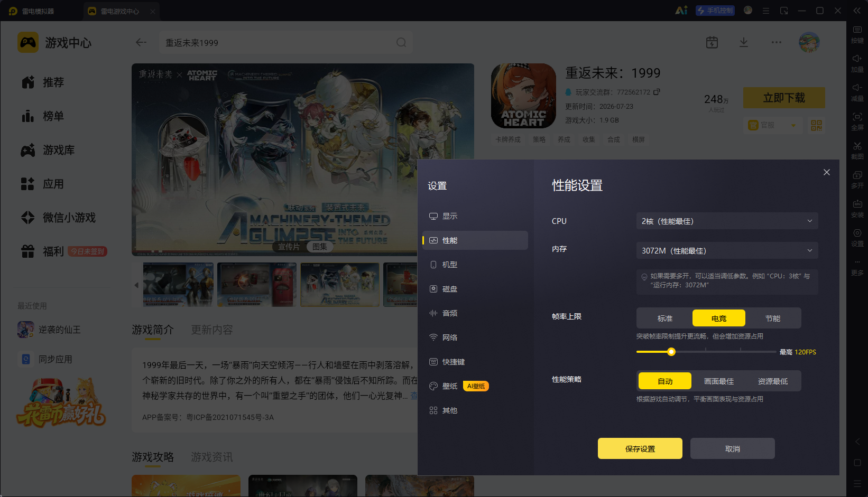Open the 其他 settings section
868x497 pixels.
475,410
